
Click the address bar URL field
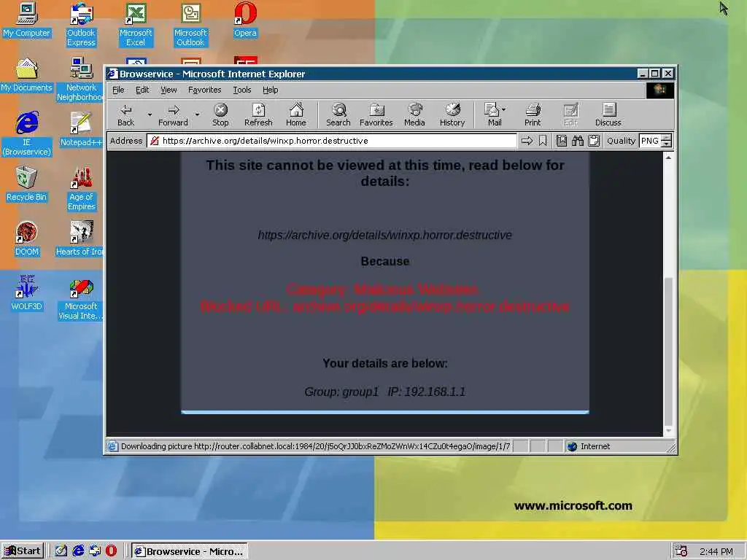click(x=332, y=141)
